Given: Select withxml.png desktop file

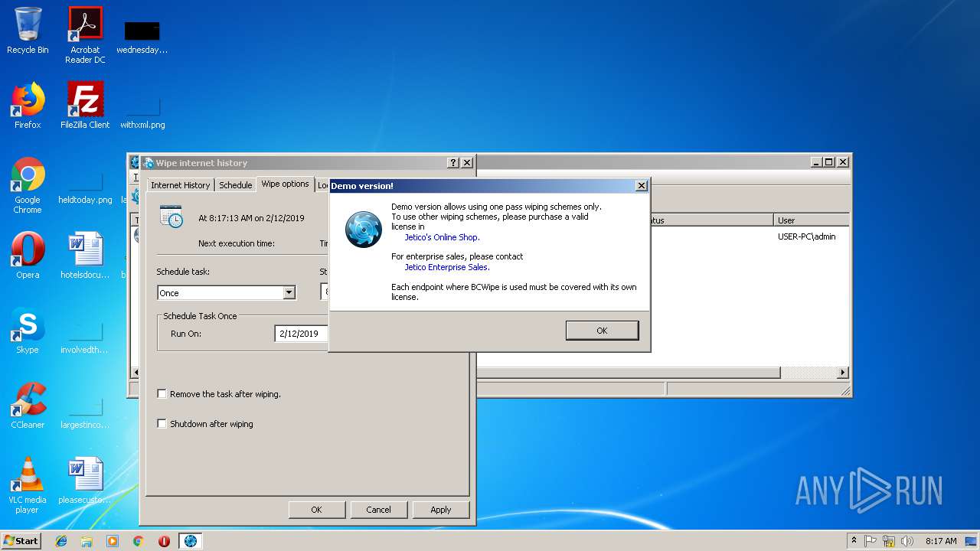Looking at the screenshot, I should click(x=142, y=112).
